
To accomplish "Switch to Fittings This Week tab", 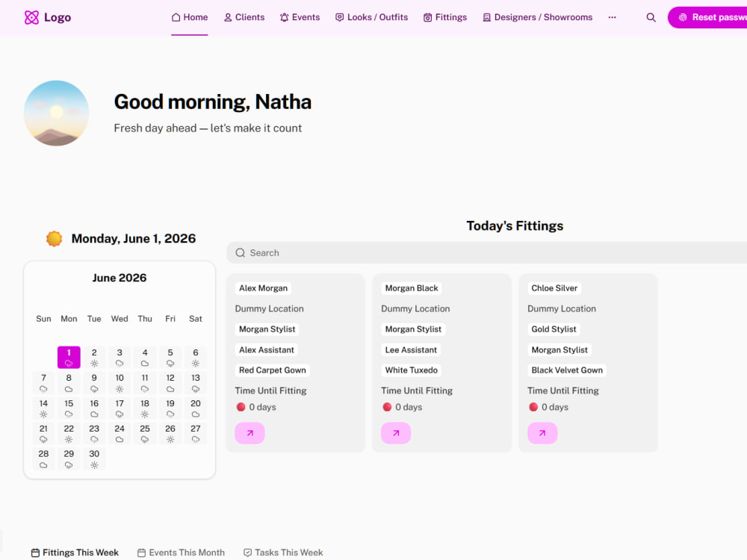I will [x=75, y=553].
